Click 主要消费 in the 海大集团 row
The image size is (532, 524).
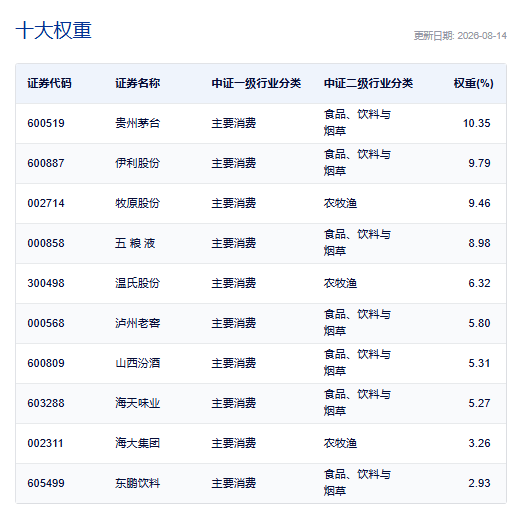click(234, 444)
